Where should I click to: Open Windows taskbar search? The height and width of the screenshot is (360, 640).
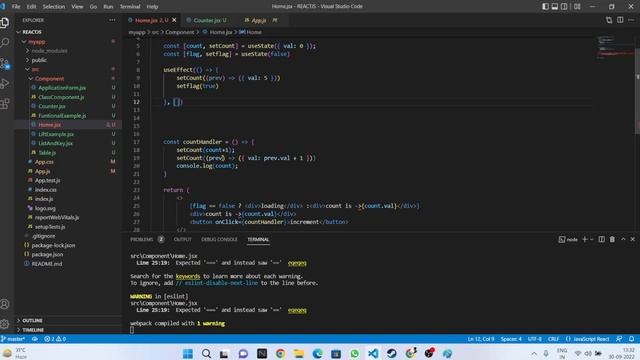click(207, 353)
